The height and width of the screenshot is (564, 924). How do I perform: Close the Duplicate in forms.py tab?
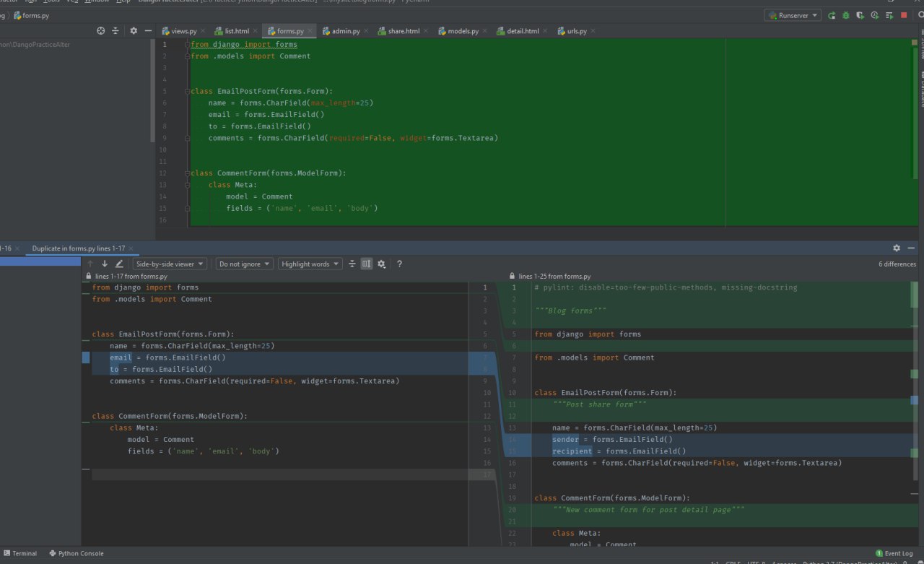132,248
